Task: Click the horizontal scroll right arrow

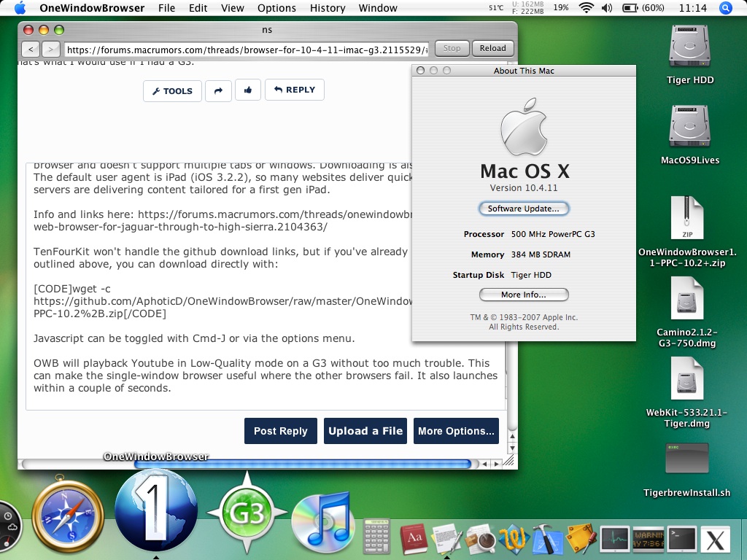Action: tap(496, 464)
